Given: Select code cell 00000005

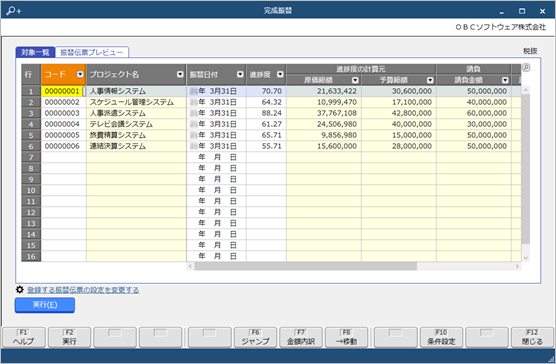Looking at the screenshot, I should [62, 135].
